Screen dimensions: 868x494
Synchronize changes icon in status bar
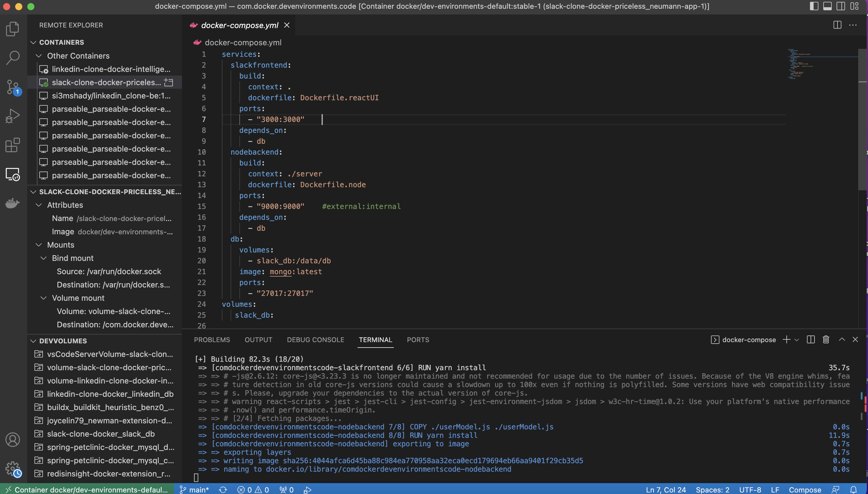(223, 489)
